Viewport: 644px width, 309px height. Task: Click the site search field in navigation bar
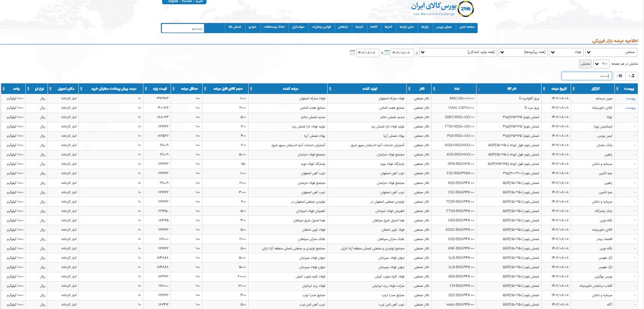pos(183,28)
